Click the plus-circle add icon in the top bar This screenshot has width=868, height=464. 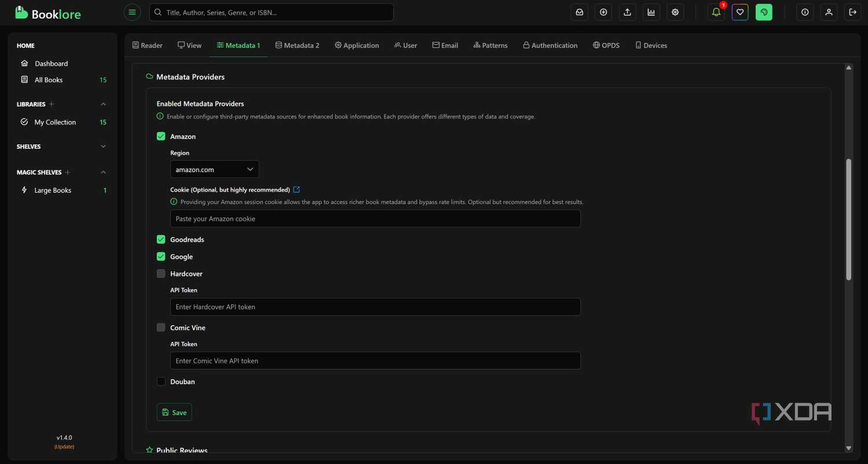coord(604,12)
